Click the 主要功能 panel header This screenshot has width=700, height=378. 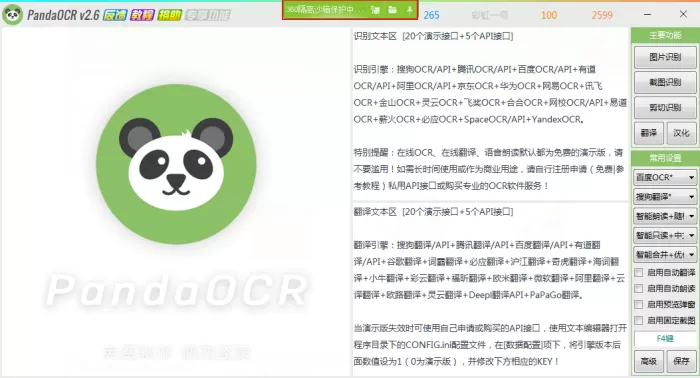665,35
